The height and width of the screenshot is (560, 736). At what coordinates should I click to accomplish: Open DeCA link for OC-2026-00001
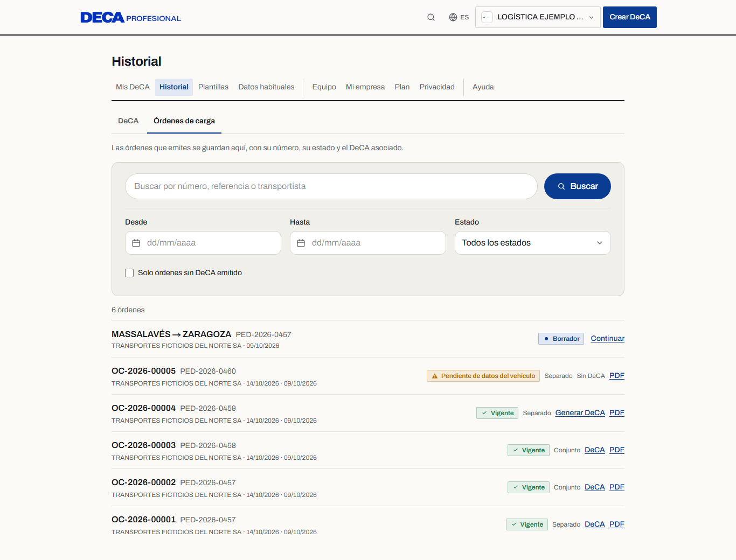[x=595, y=524]
